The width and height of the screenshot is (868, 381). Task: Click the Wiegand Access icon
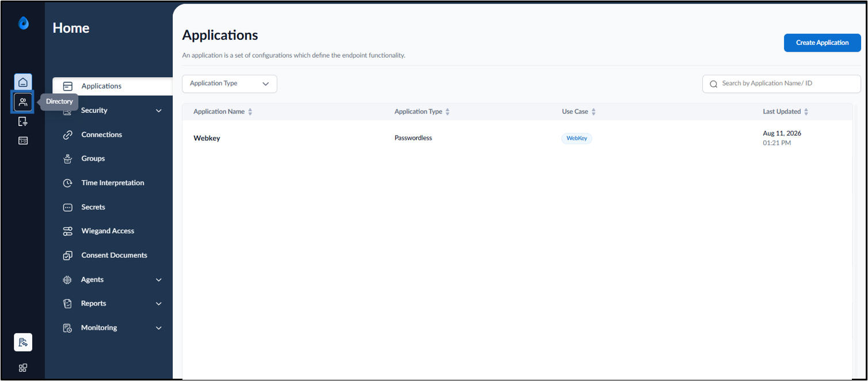[x=68, y=231]
